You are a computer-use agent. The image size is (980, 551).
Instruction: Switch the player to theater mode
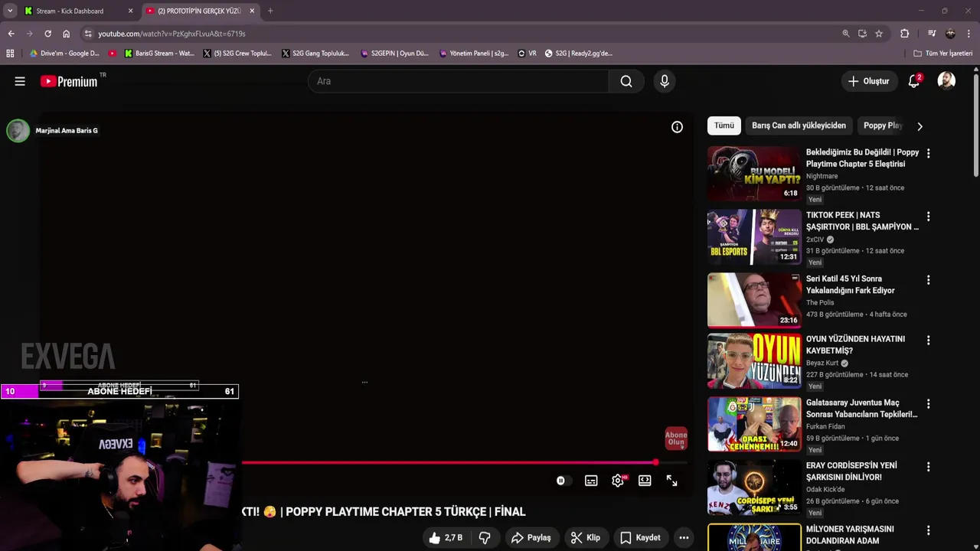[645, 481]
